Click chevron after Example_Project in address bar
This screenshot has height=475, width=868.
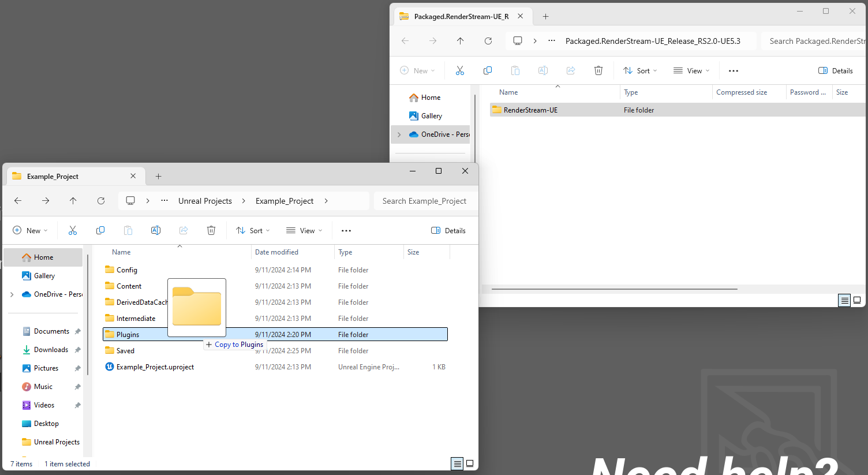[x=326, y=201]
